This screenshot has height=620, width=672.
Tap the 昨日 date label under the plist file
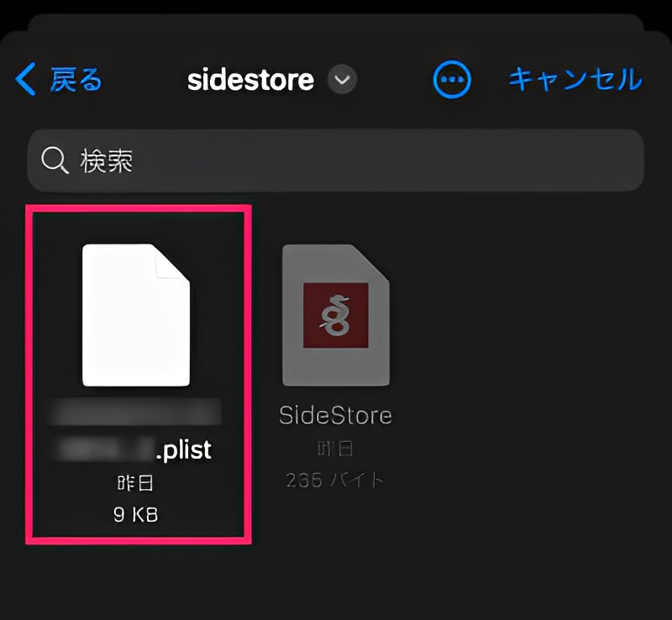pyautogui.click(x=137, y=481)
